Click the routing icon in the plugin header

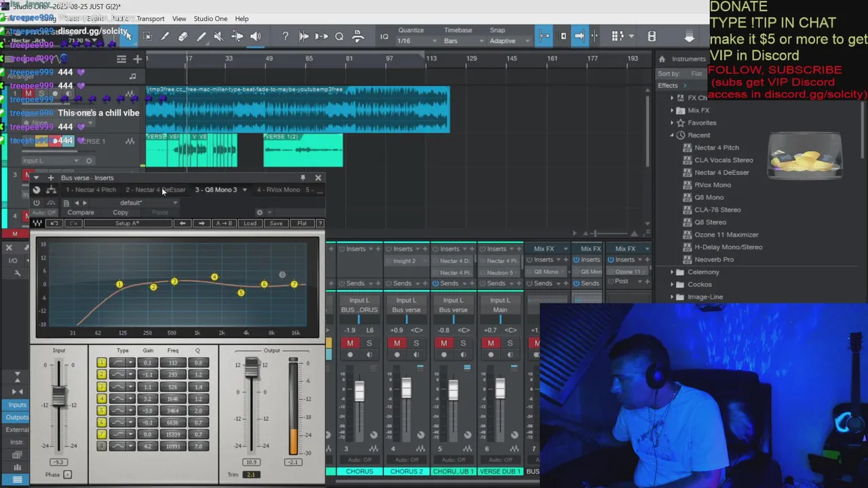click(x=51, y=190)
